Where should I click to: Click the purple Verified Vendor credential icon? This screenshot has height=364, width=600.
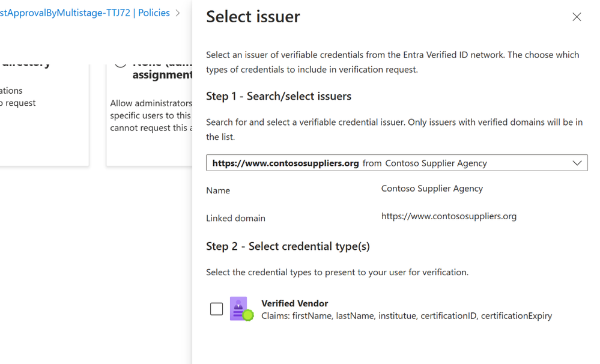242,309
